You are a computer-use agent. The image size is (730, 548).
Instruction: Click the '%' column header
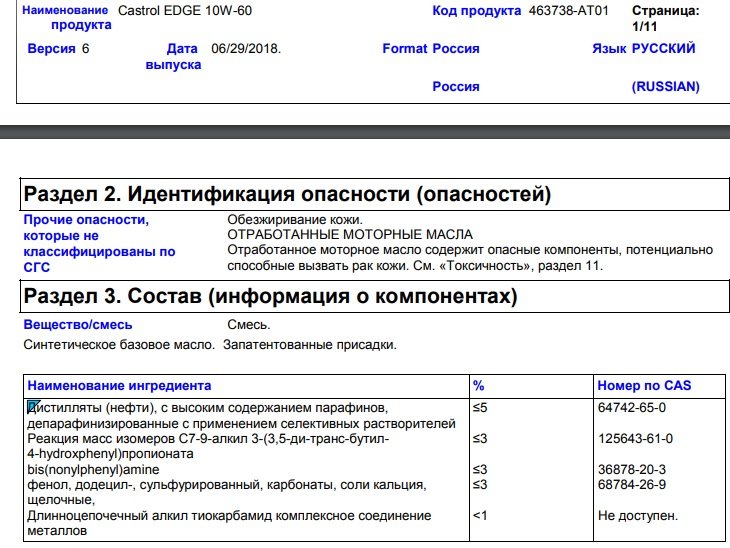479,386
